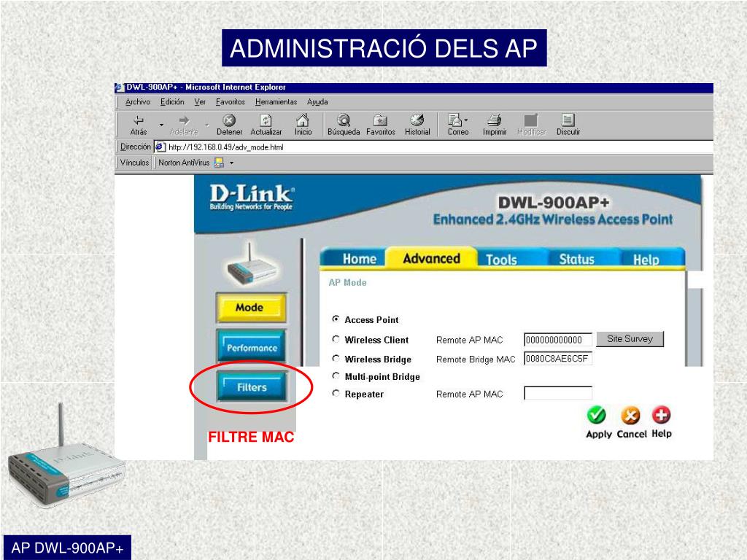Click the Site Survey button
Screen dimensions: 747x560
[x=630, y=338]
